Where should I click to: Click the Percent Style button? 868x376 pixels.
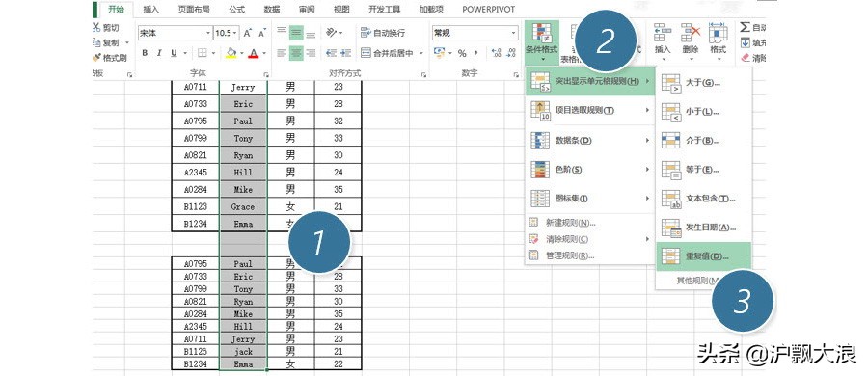(461, 53)
